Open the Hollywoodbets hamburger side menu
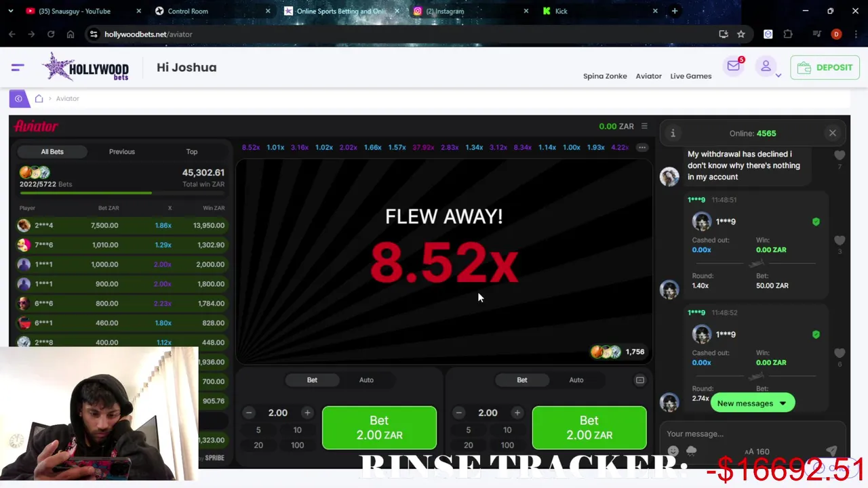868x488 pixels. click(18, 67)
